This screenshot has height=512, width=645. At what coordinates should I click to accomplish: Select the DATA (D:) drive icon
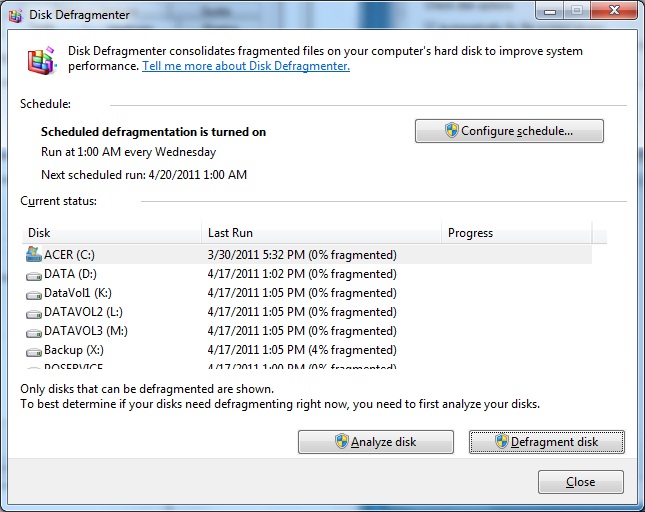[x=34, y=275]
